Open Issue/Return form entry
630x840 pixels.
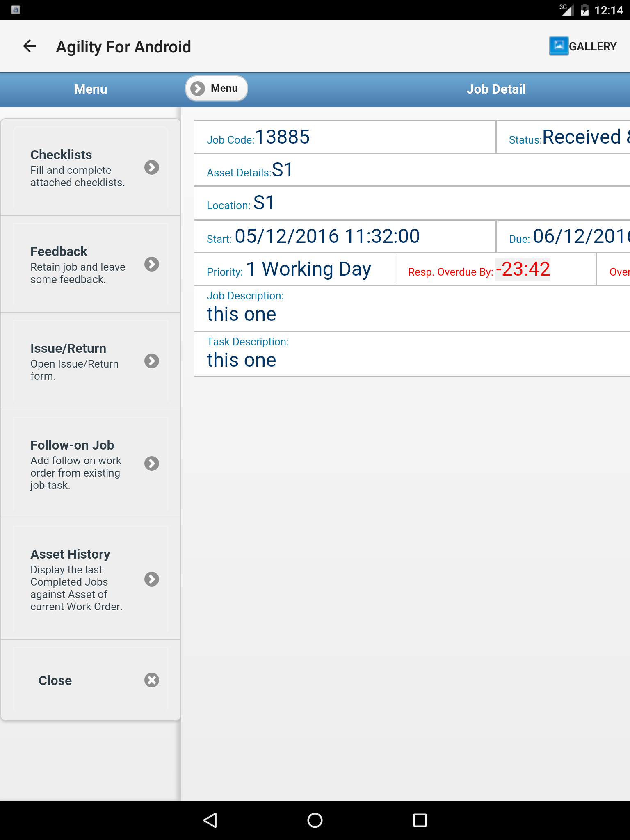78,361
